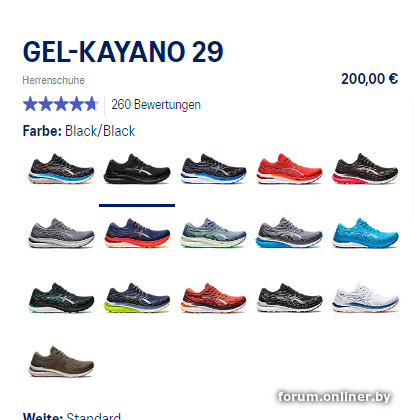The image size is (414, 420).
Task: Select the white shoe with blue sole
Action: (365, 297)
